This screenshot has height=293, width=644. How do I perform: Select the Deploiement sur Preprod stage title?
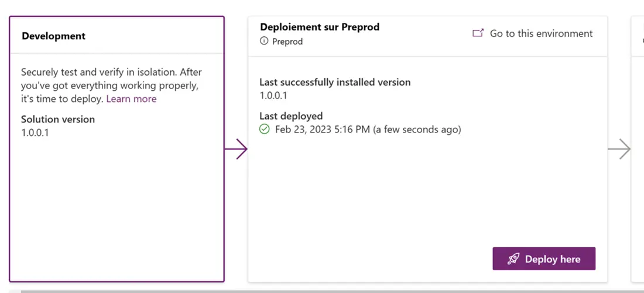(320, 27)
